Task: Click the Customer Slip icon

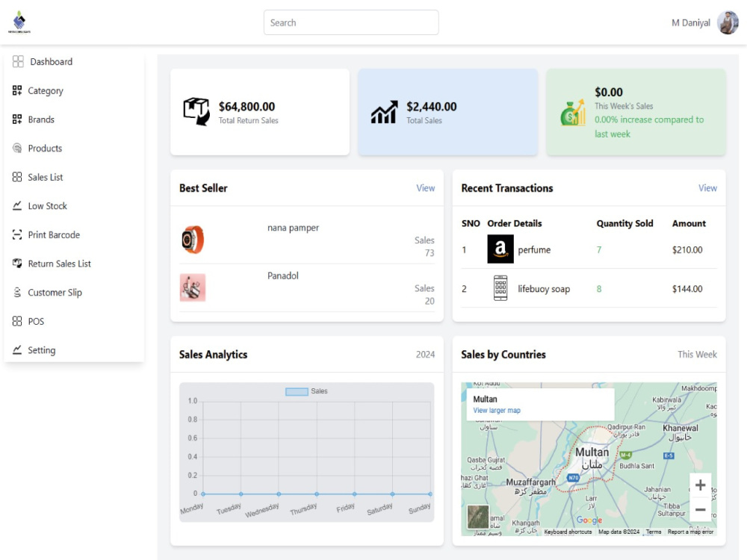Action: [x=17, y=293]
